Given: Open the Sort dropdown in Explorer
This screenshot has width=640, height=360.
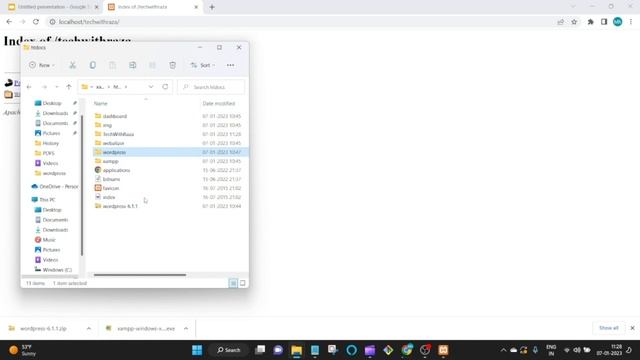Looking at the screenshot, I should (x=202, y=65).
